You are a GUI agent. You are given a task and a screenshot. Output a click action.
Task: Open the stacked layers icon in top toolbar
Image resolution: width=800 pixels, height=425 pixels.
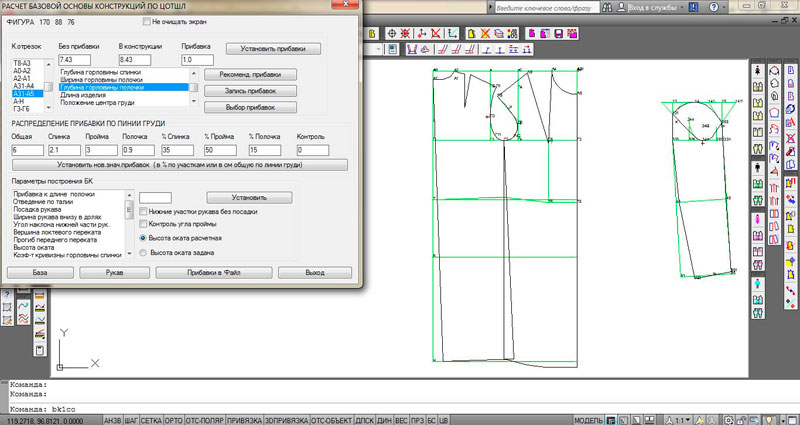499,33
